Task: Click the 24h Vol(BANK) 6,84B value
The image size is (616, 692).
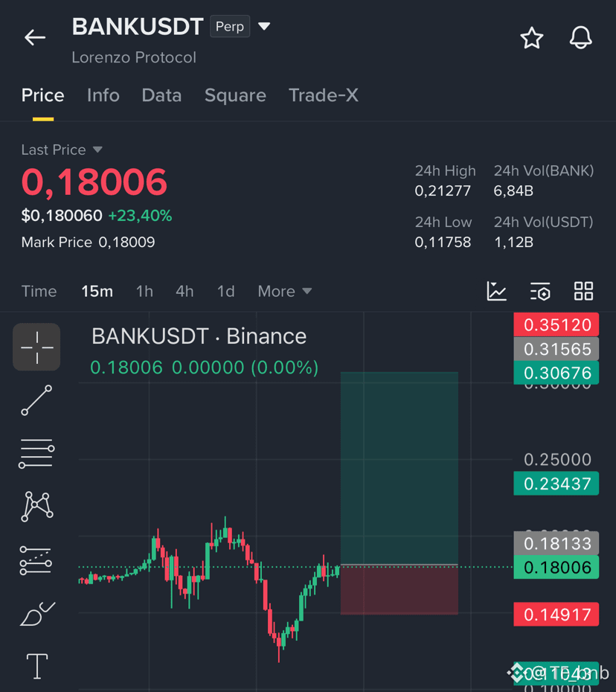Action: click(x=513, y=190)
